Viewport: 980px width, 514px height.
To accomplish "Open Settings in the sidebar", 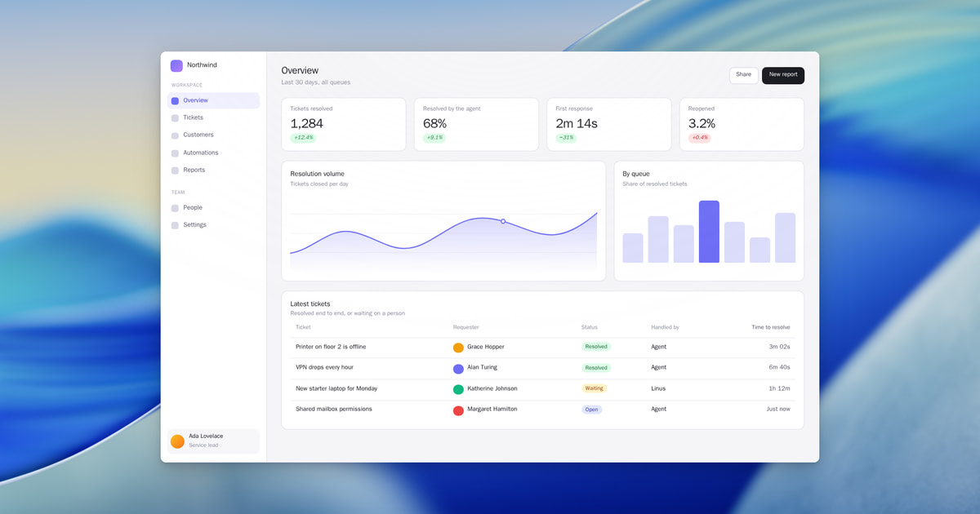I will (x=213, y=224).
